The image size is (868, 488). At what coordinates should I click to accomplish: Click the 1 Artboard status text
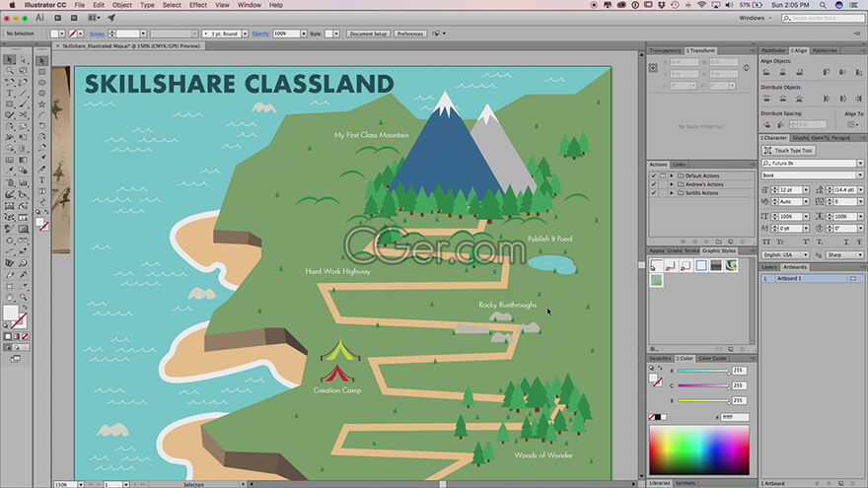point(773,484)
